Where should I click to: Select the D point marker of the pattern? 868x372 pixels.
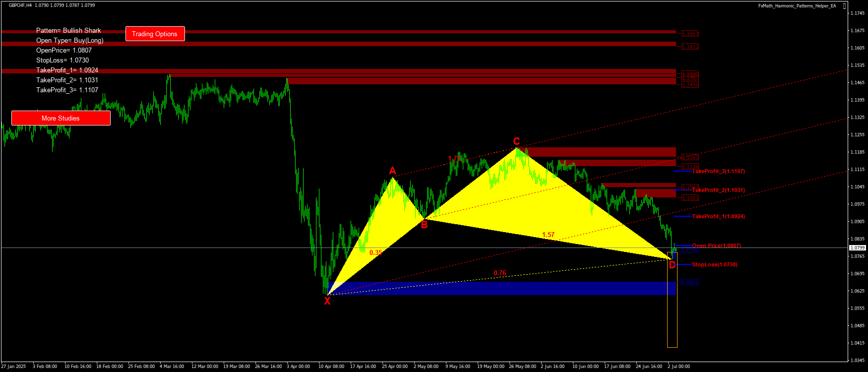point(672,265)
